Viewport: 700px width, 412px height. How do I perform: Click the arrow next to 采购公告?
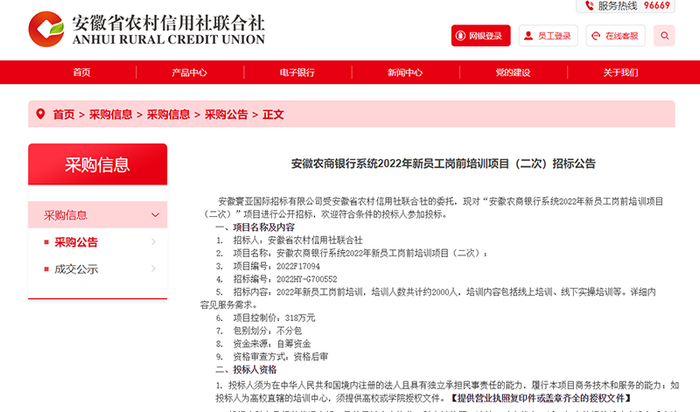[x=154, y=242]
